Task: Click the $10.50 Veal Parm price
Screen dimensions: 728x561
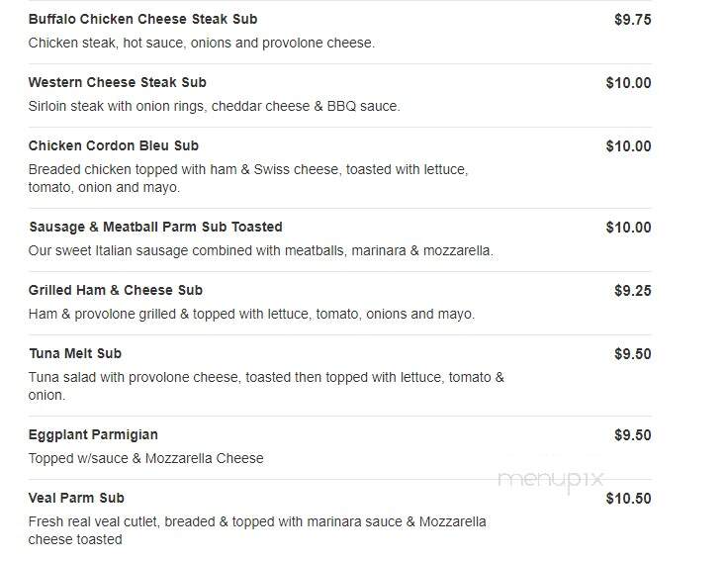Action: (x=628, y=499)
